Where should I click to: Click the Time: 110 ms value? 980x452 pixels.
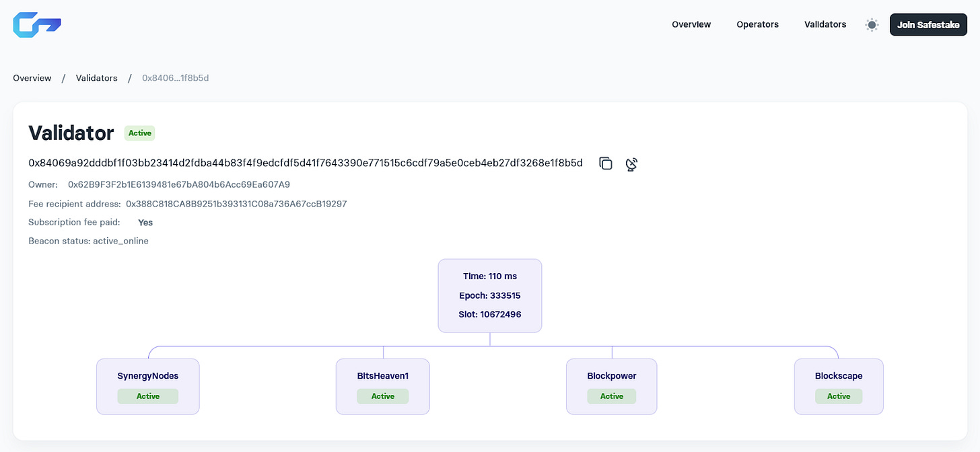(490, 276)
